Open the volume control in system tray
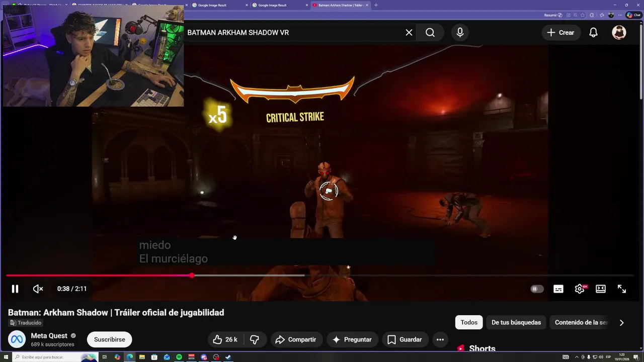Viewport: 644px width, 362px height. [601, 357]
